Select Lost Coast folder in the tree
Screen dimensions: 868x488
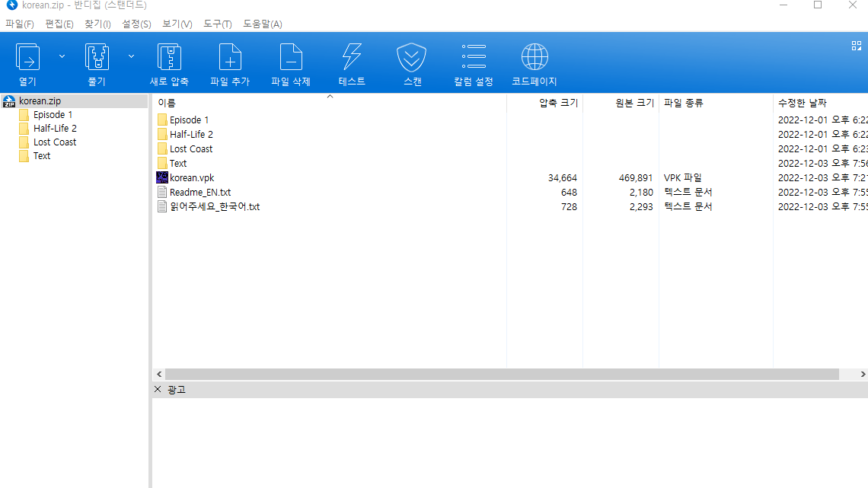coord(55,142)
